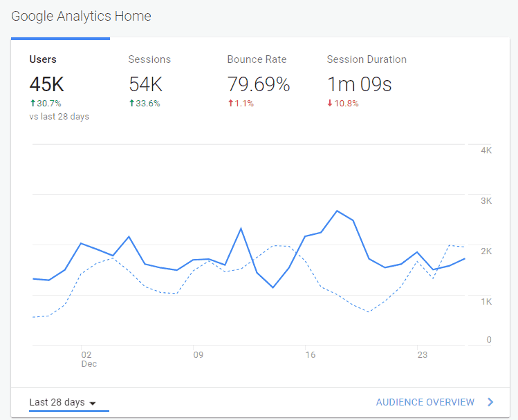Click the 02 Dec axis label
This screenshot has height=420, width=518.
click(x=89, y=359)
